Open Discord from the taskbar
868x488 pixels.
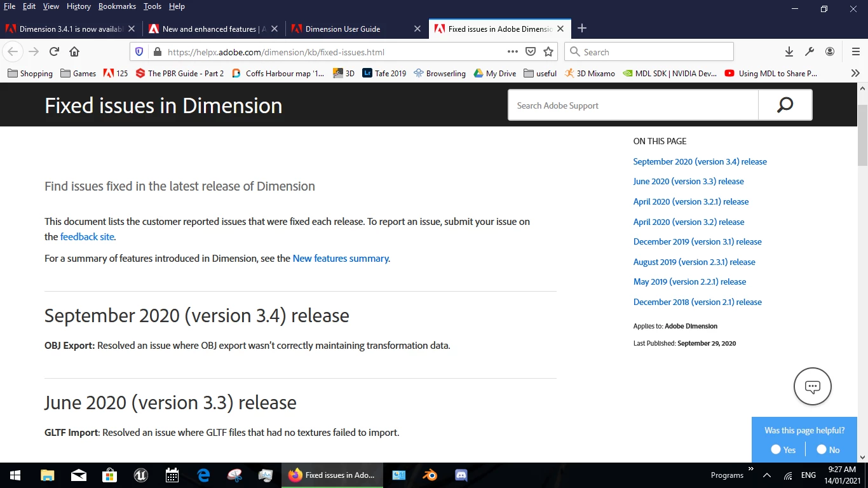click(x=461, y=475)
